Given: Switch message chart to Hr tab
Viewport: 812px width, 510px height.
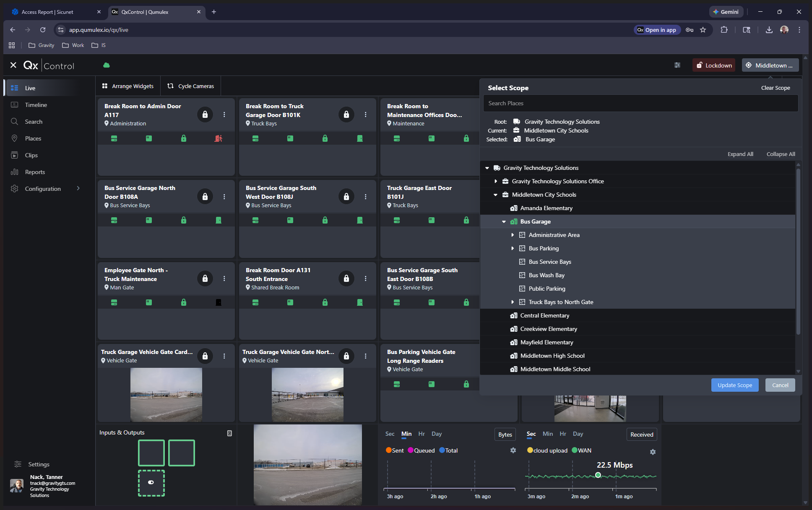Looking at the screenshot, I should click(x=422, y=434).
